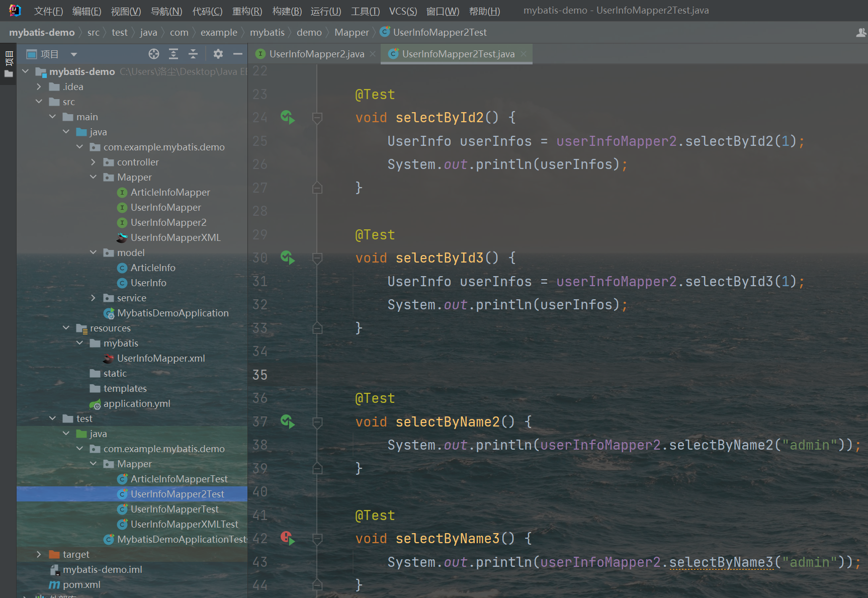This screenshot has width=868, height=598.
Task: Expand service package
Action: point(93,298)
